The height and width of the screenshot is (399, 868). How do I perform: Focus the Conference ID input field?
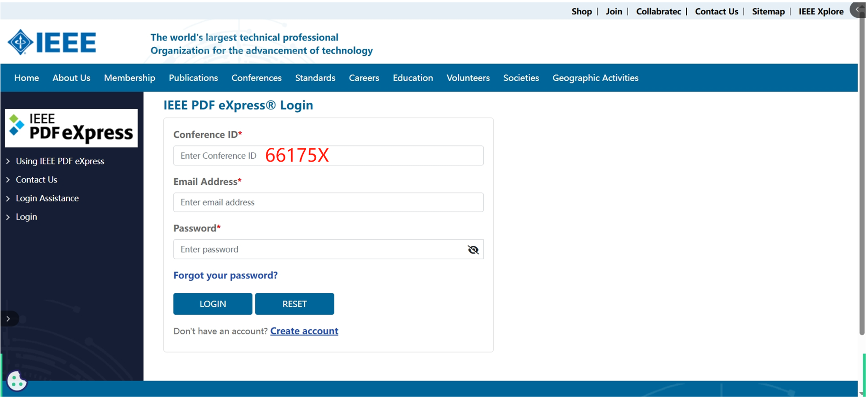328,155
